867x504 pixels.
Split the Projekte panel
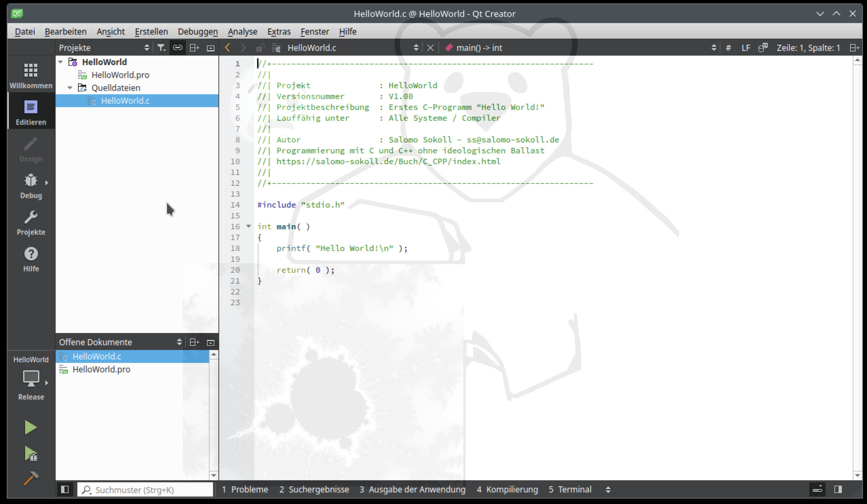[x=194, y=48]
